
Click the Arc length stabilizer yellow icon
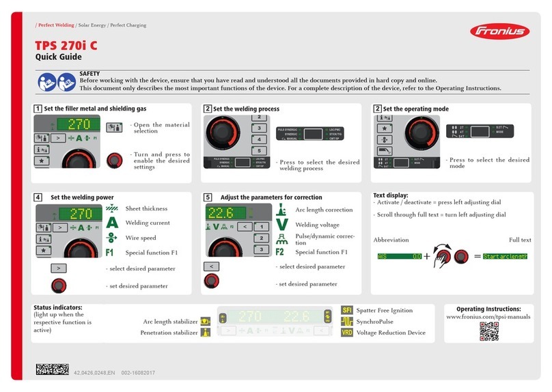pyautogui.click(x=205, y=321)
